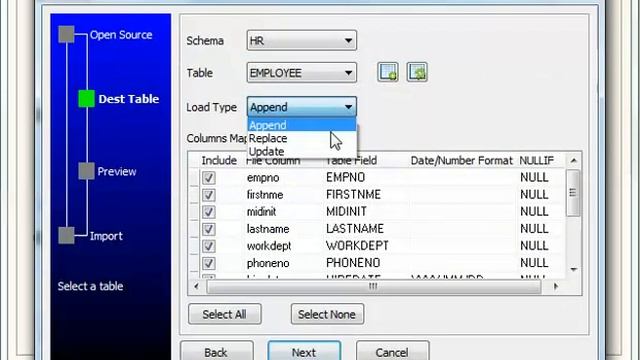
Task: Click the Import step label
Action: [106, 236]
